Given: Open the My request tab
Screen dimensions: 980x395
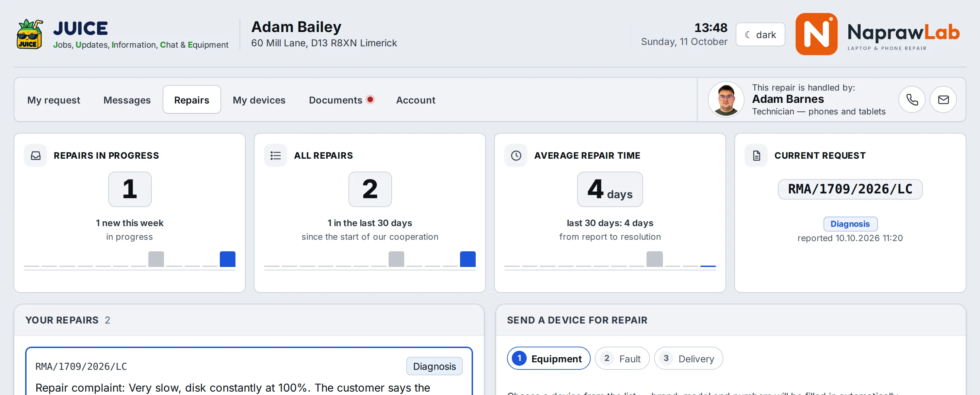Looking at the screenshot, I should pyautogui.click(x=54, y=100).
